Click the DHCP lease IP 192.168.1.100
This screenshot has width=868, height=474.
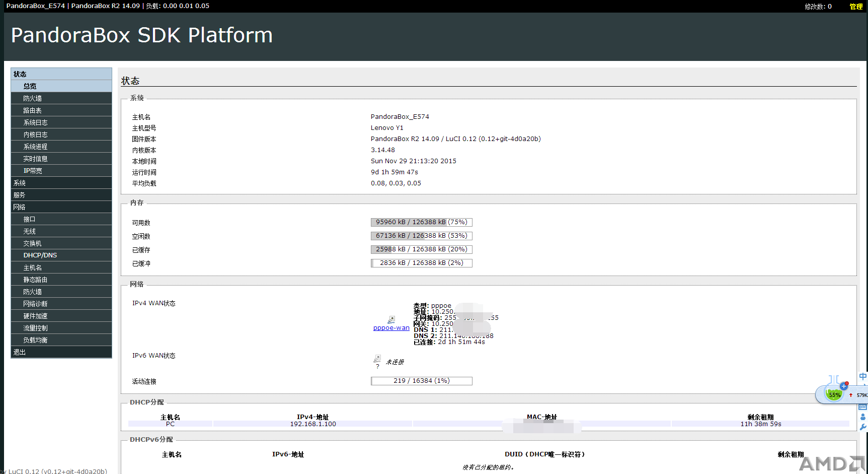point(313,424)
